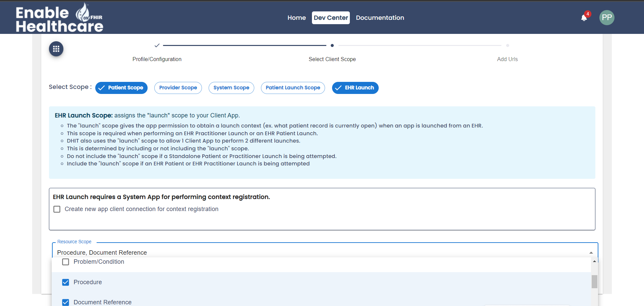Select the Provider Scope button
The width and height of the screenshot is (644, 306).
point(178,88)
